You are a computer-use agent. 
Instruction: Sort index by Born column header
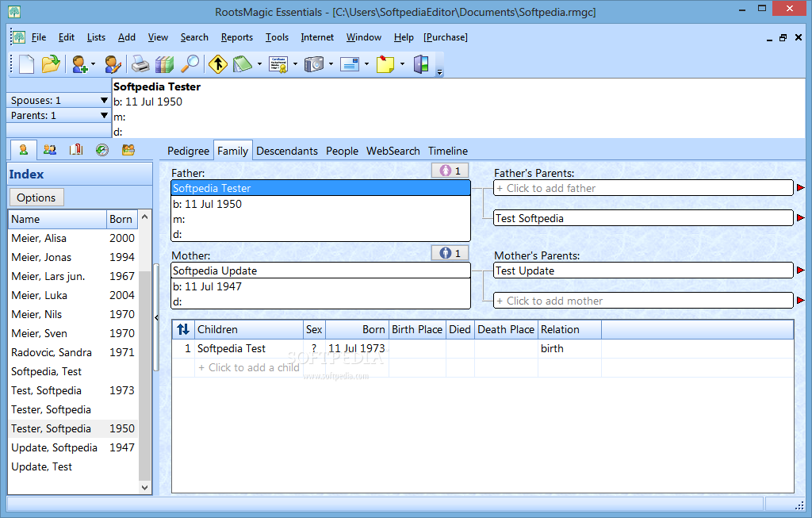click(121, 219)
